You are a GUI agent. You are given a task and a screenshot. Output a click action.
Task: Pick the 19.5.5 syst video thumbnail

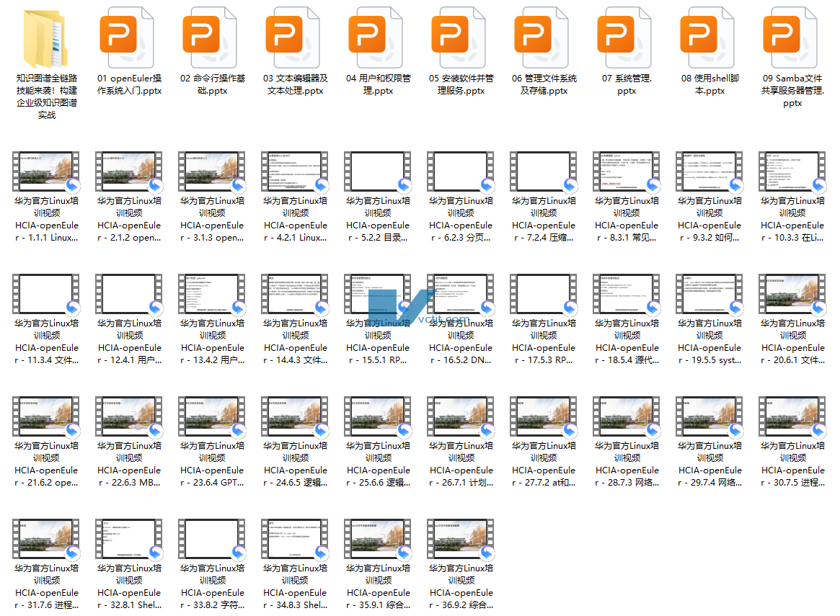(x=709, y=294)
